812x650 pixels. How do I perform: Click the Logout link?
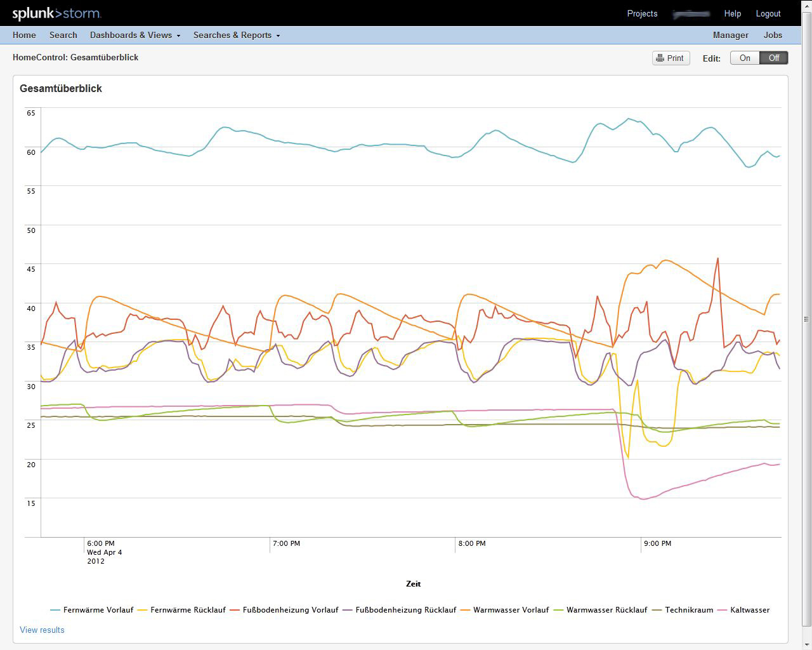768,13
